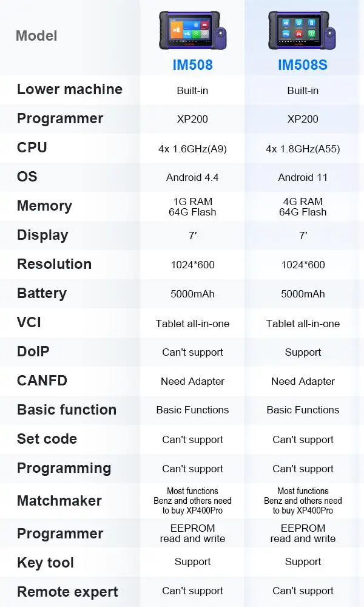Click the DoIP row label
Image resolution: width=364 pixels, height=607 pixels.
33,351
